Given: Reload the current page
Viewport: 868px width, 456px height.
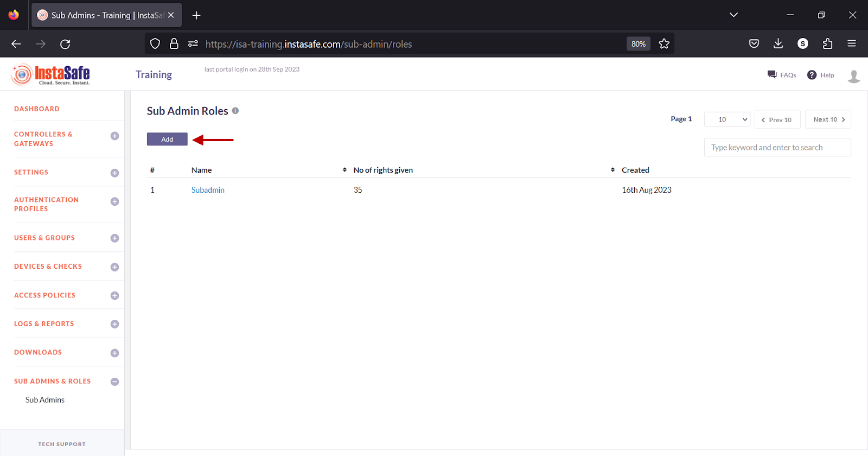Looking at the screenshot, I should click(x=65, y=44).
